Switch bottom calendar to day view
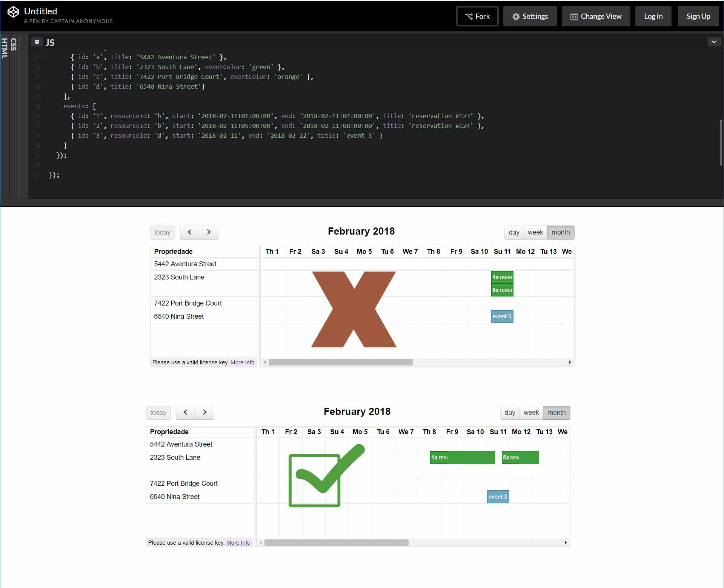724x588 pixels. [509, 413]
